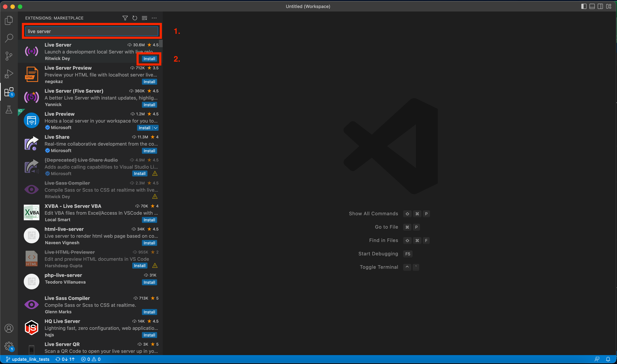Click the crossed-out Live HTML Previewer title
Image resolution: width=617 pixels, height=364 pixels.
(x=70, y=252)
